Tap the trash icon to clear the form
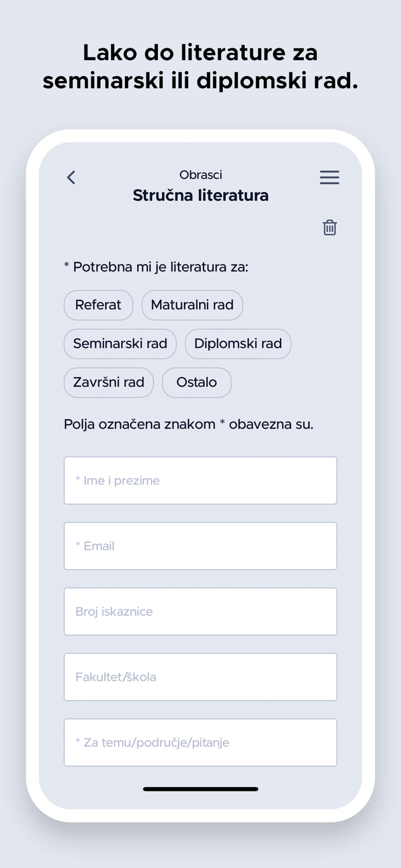 coord(329,227)
